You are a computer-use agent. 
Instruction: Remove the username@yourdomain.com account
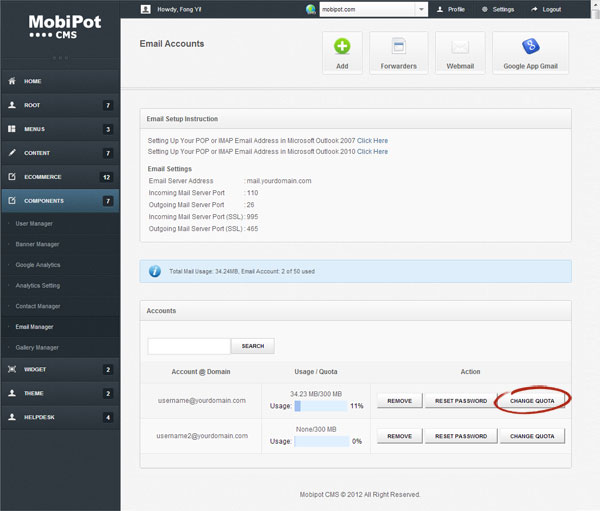pos(399,401)
